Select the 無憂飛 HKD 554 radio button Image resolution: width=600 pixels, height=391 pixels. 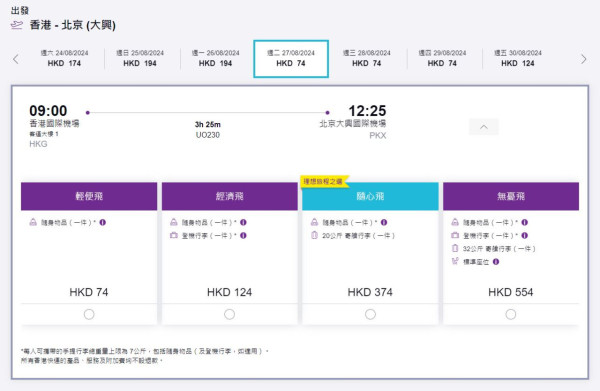pyautogui.click(x=511, y=314)
